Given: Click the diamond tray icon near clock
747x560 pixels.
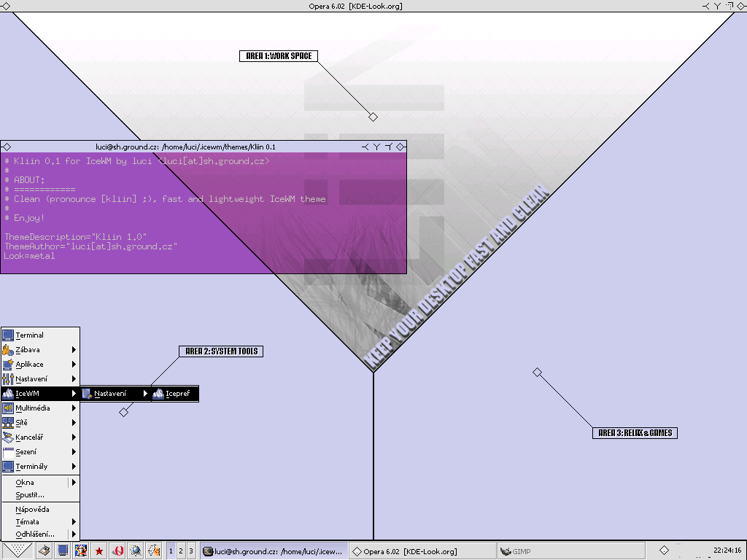Looking at the screenshot, I should point(664,550).
